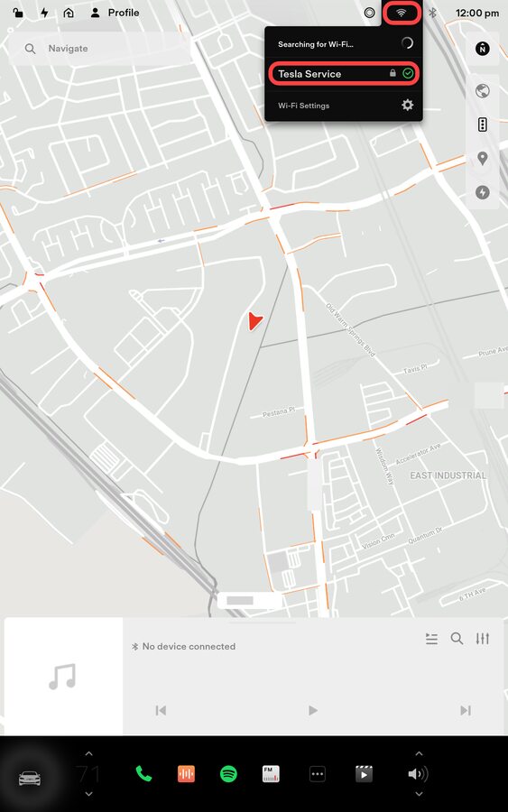508x812 pixels.
Task: Open the Theater video app
Action: pos(364,774)
